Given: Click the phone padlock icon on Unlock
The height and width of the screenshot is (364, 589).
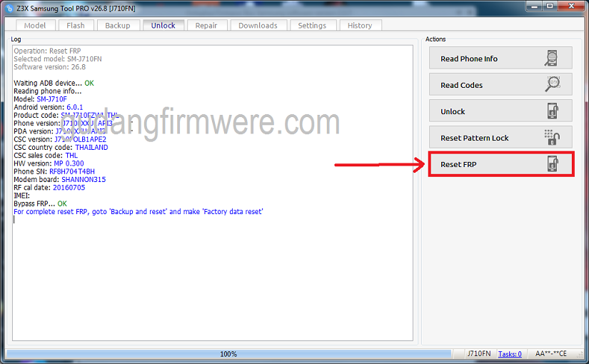Looking at the screenshot, I should point(553,111).
